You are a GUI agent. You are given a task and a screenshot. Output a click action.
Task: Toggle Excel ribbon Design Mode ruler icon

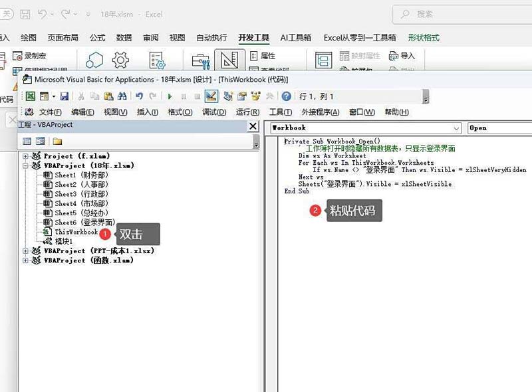(x=229, y=60)
